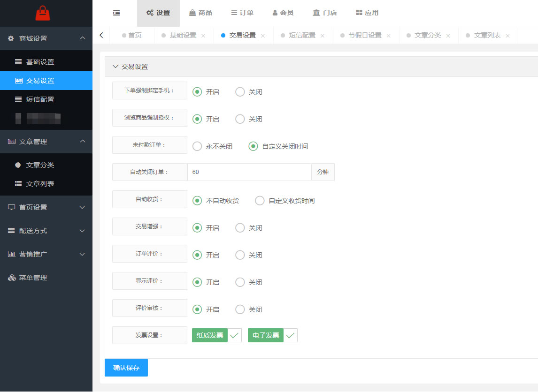Screen dimensions: 538x392
Task: Collapse the 商城设置 sidebar group
Action: [x=83, y=38]
